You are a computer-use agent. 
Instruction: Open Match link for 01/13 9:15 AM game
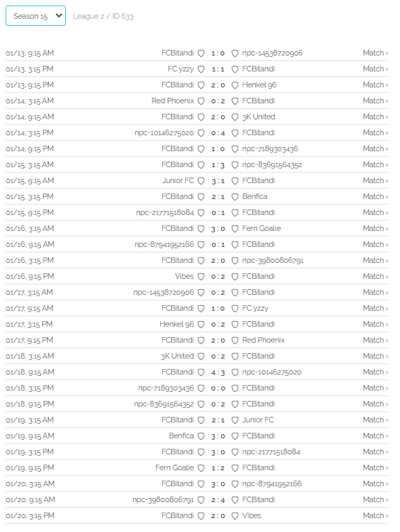coord(375,53)
